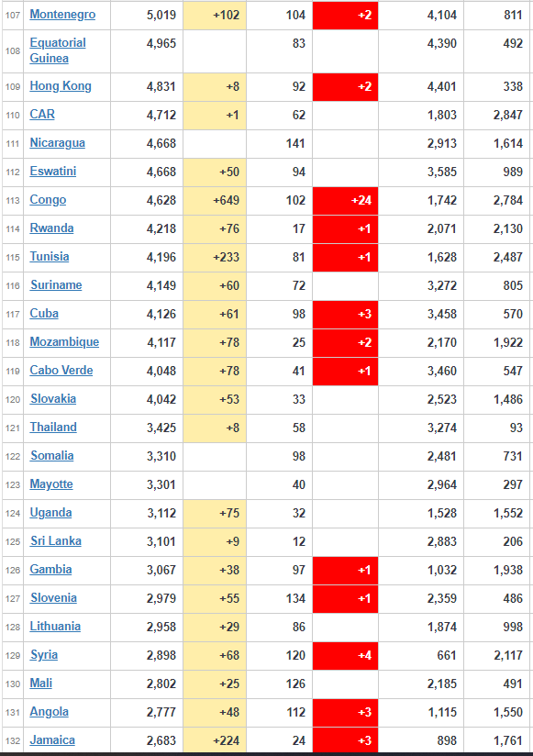Screen dimensions: 533x756
Task: Select the Cabo Verde link
Action: pyautogui.click(x=61, y=371)
